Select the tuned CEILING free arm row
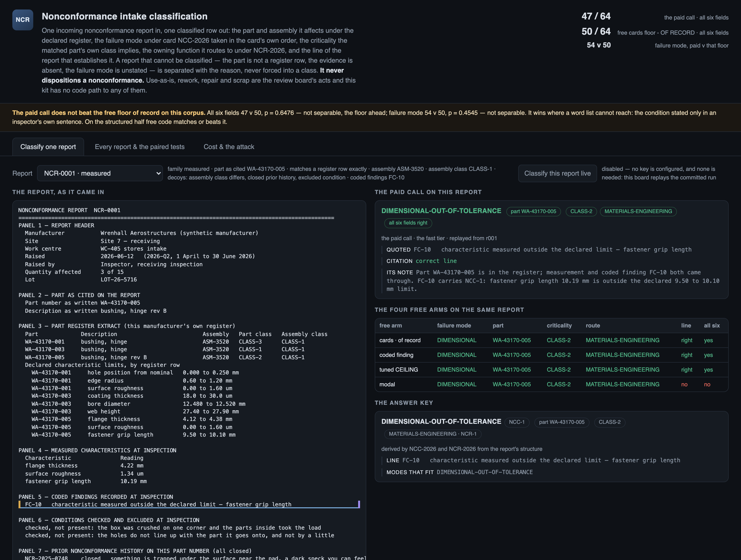Image resolution: width=741 pixels, height=560 pixels. pos(551,369)
